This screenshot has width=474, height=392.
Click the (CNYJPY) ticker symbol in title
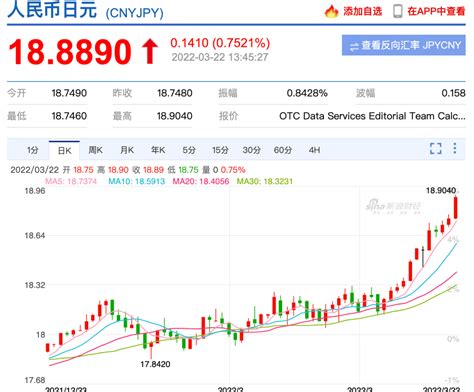[x=134, y=13]
